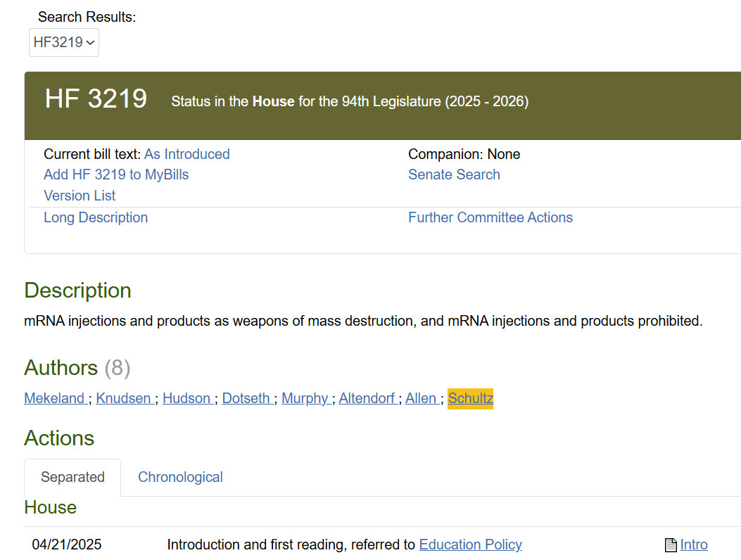The image size is (741, 560).
Task: Click the document icon beside Intro
Action: tap(671, 545)
